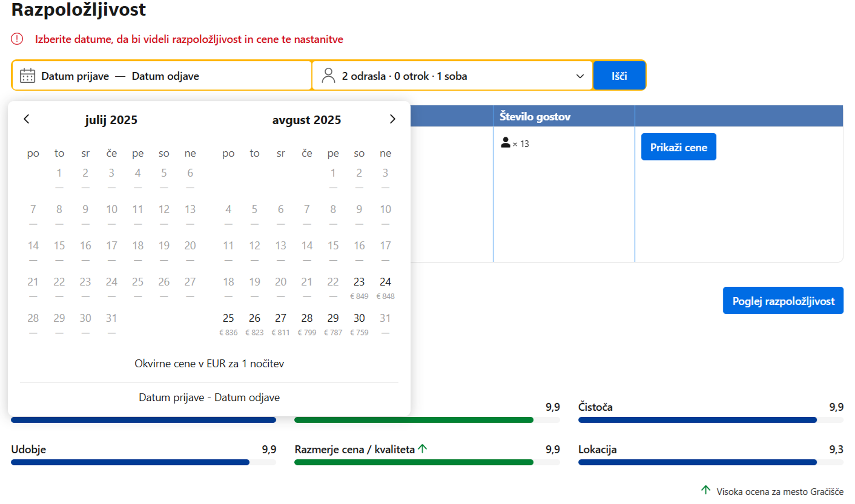This screenshot has height=504, width=855.
Task: Expand the guests and rooms dropdown chevron
Action: [x=580, y=76]
